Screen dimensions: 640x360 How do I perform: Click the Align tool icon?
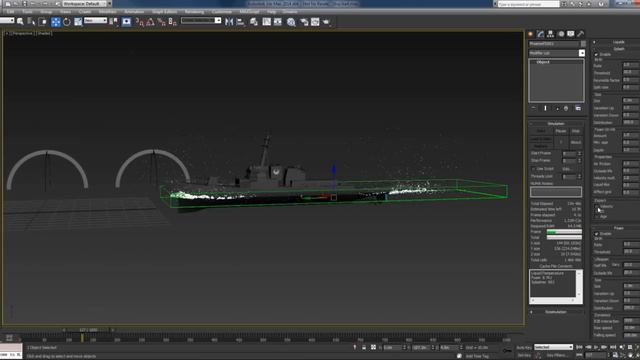[x=240, y=22]
